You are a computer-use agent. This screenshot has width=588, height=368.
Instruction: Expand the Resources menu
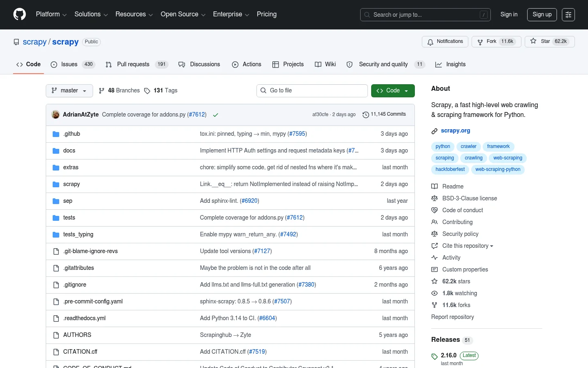(134, 14)
